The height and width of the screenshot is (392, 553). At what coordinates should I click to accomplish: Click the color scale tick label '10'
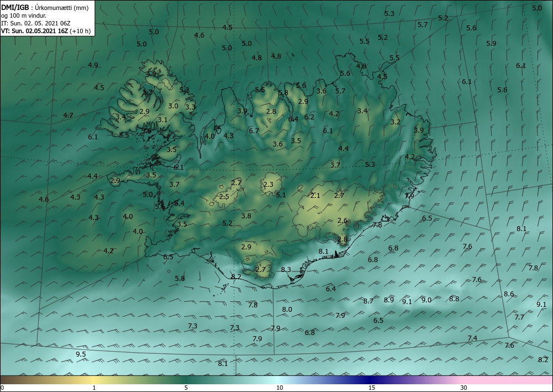[279, 388]
